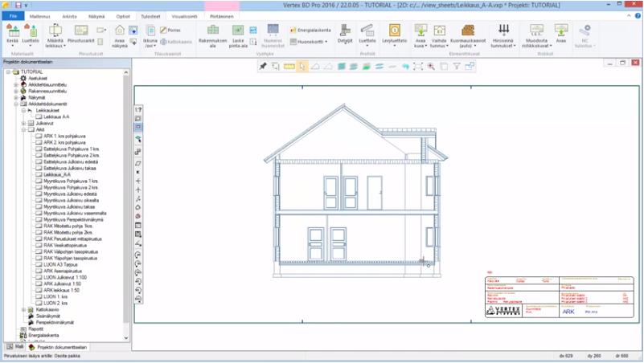This screenshot has width=644, height=363.
Task: Click the Laske pinta-ala icon
Action: coord(240,31)
